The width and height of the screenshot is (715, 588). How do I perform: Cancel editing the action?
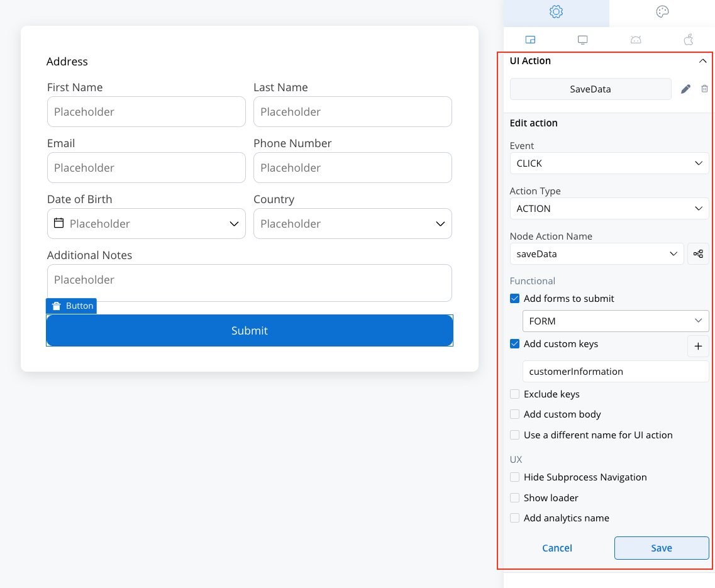[x=557, y=548]
